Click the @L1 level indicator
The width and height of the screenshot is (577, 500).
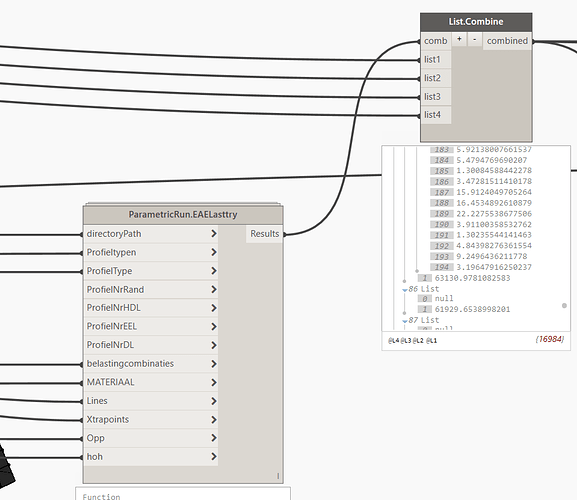(x=431, y=341)
